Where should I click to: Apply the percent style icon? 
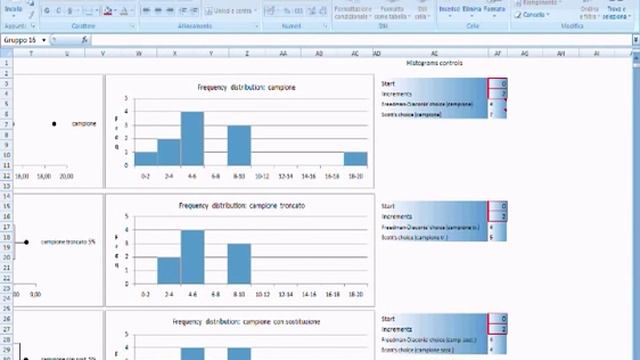[x=287, y=11]
